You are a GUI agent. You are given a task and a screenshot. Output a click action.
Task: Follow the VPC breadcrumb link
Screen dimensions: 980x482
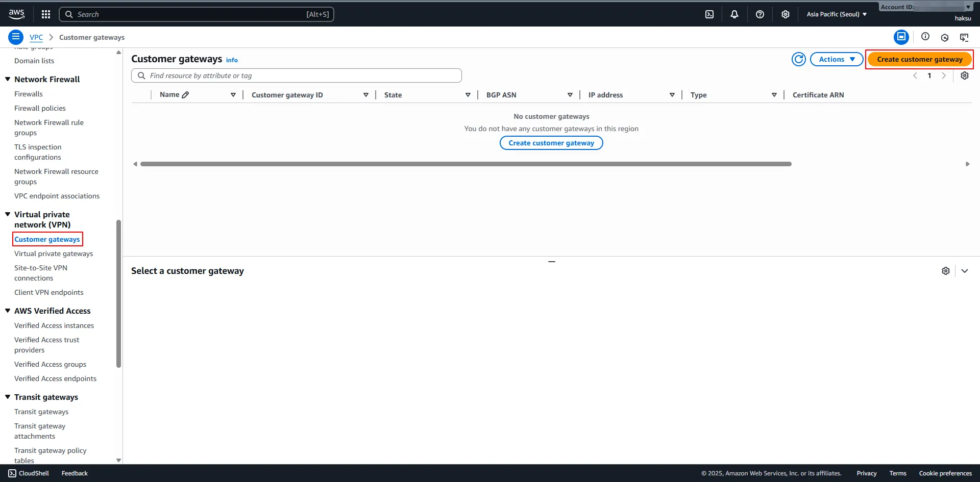36,37
